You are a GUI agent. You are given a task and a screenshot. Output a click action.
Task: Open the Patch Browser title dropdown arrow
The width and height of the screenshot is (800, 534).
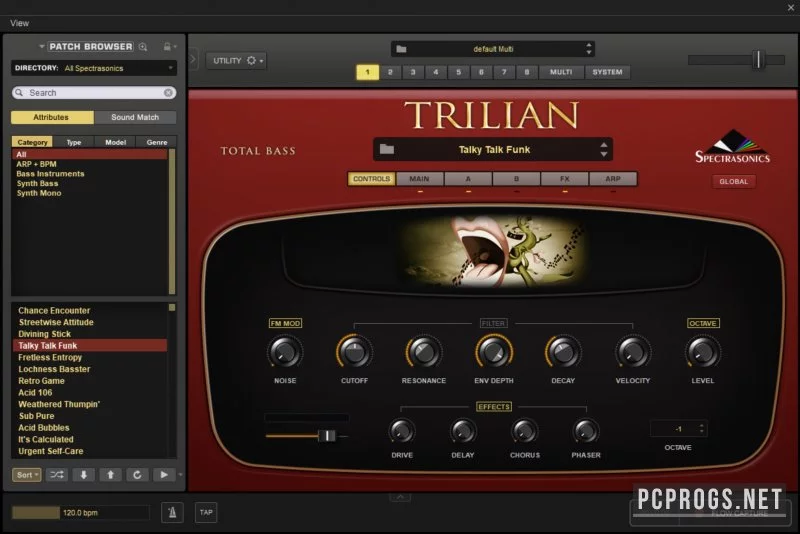tap(42, 47)
